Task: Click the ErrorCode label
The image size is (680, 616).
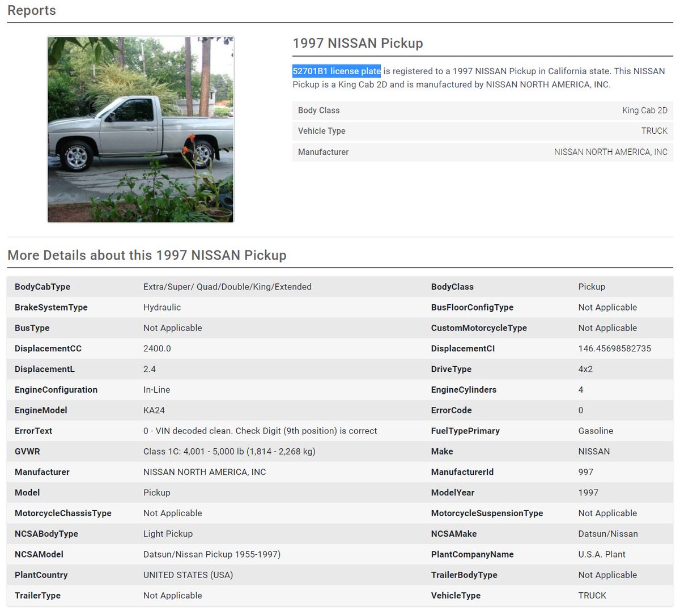Action: [452, 410]
